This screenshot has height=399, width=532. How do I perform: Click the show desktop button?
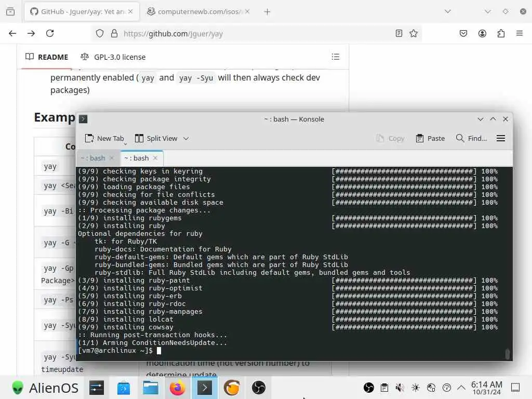(515, 388)
